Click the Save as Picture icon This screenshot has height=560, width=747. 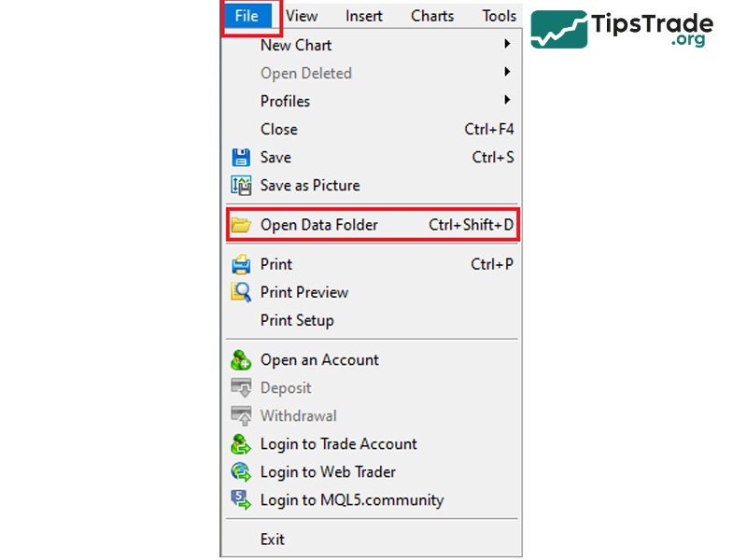point(241,186)
